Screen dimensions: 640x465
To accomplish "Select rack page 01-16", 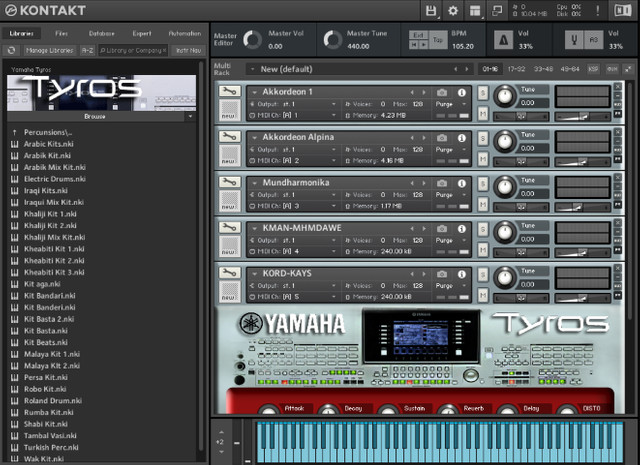I will pyautogui.click(x=490, y=69).
